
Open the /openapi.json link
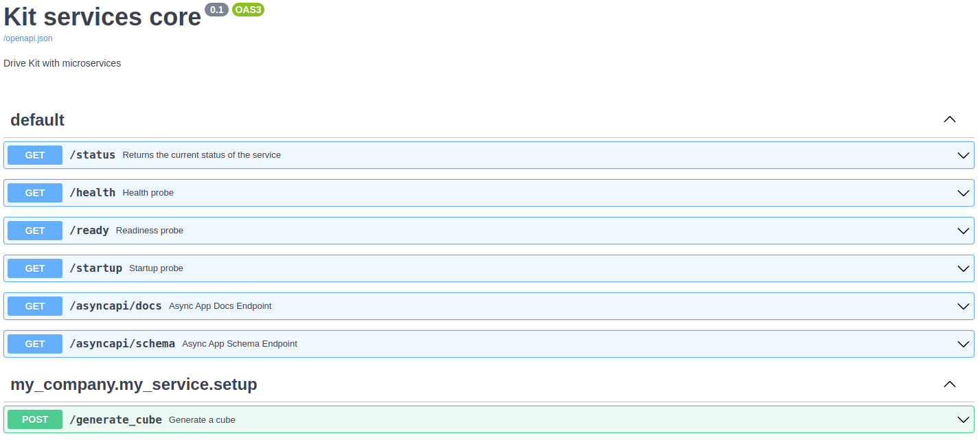[x=28, y=38]
